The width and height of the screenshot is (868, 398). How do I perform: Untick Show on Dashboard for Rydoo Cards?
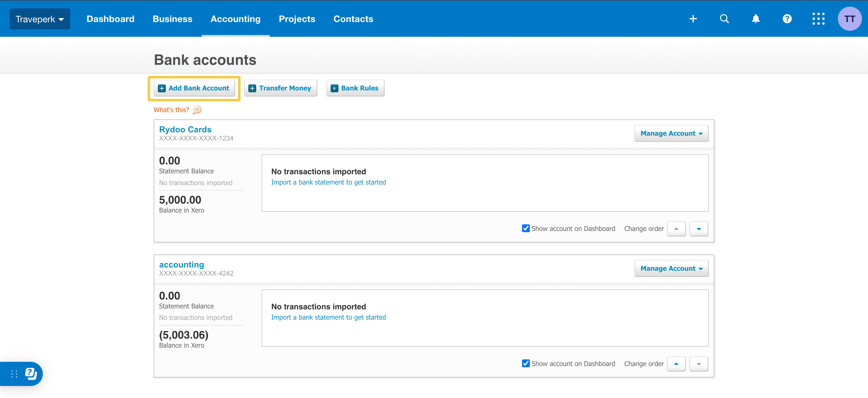(525, 229)
